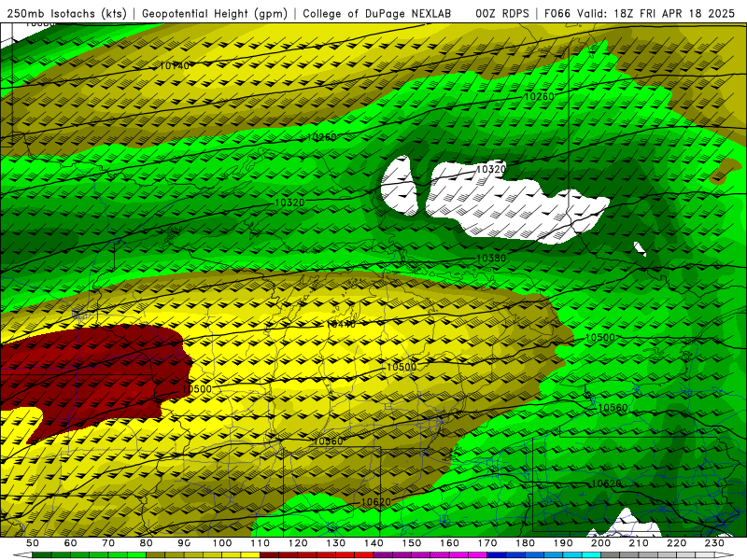Click the '100' legend value
This screenshot has width=747, height=560.
[x=222, y=543]
